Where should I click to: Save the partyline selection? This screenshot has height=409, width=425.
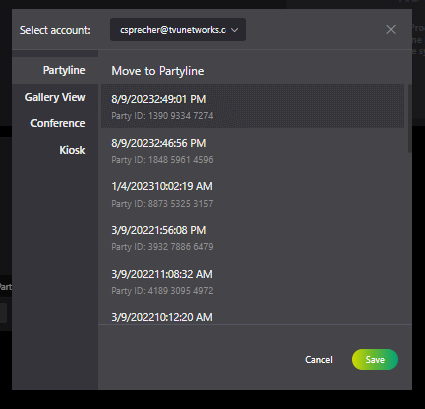click(x=375, y=359)
